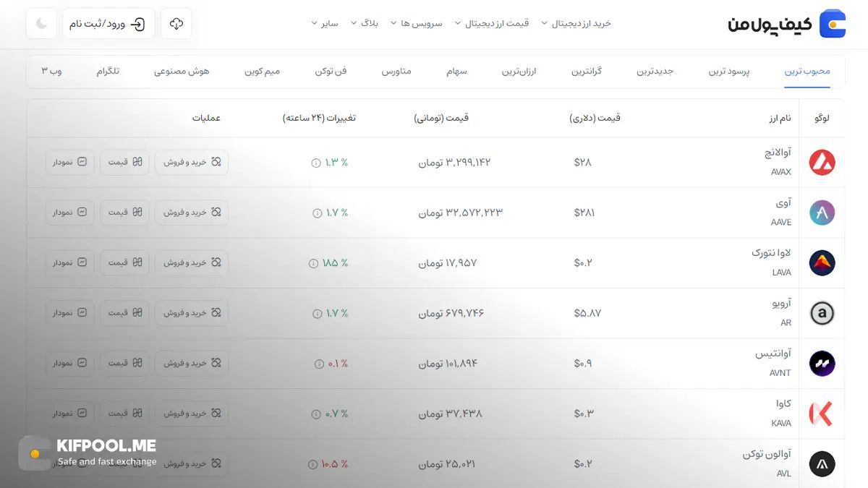This screenshot has height=488, width=868.
Task: Open the بلاگ dropdown menu
Action: click(364, 23)
